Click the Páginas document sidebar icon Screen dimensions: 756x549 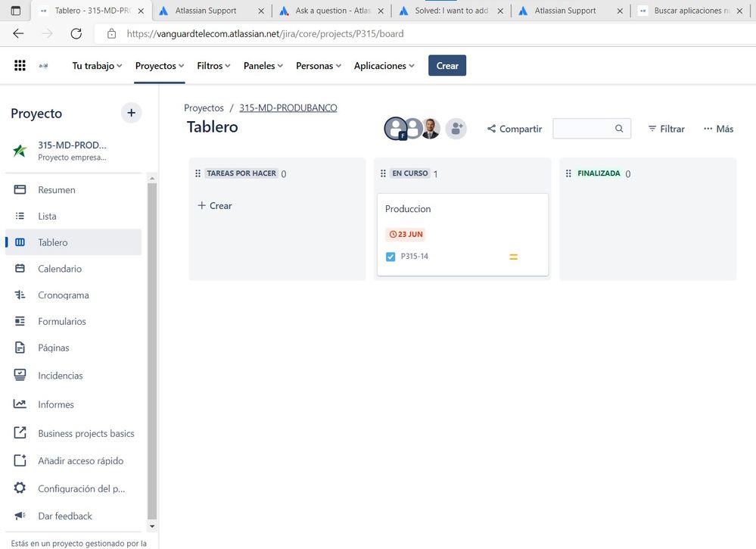pyautogui.click(x=20, y=348)
